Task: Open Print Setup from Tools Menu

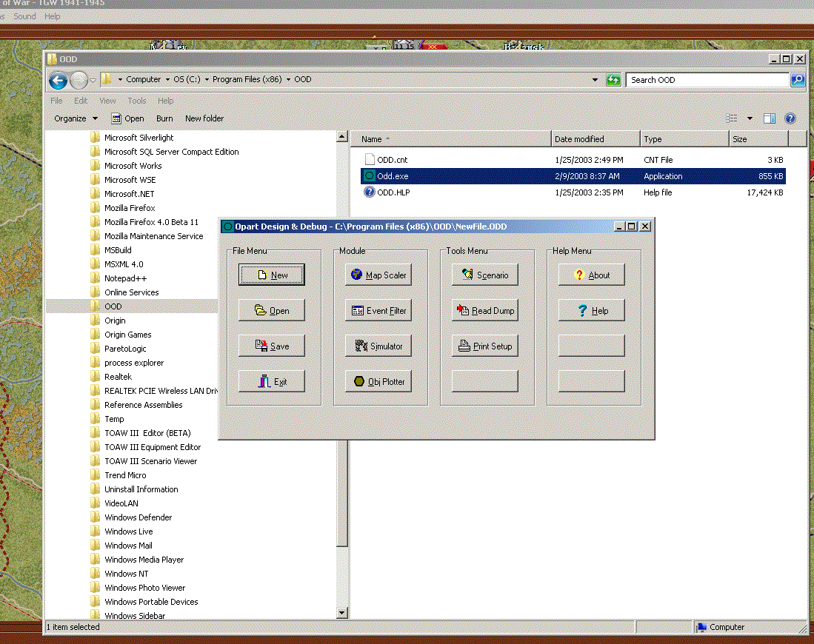Action: [x=485, y=346]
